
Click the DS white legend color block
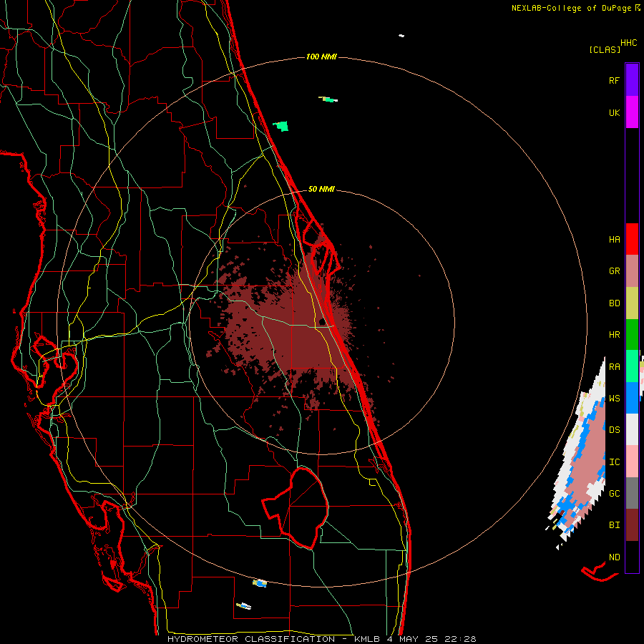[x=632, y=429]
